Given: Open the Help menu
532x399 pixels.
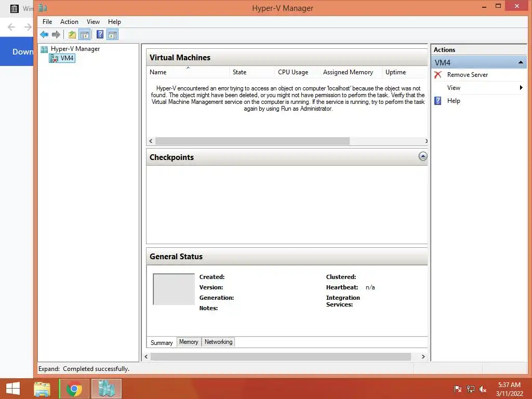Looking at the screenshot, I should tap(114, 22).
